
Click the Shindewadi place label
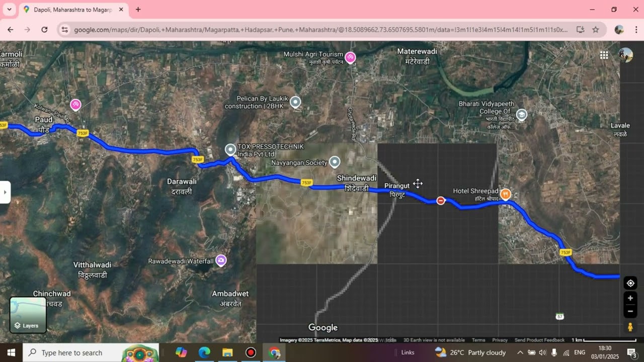tap(356, 183)
